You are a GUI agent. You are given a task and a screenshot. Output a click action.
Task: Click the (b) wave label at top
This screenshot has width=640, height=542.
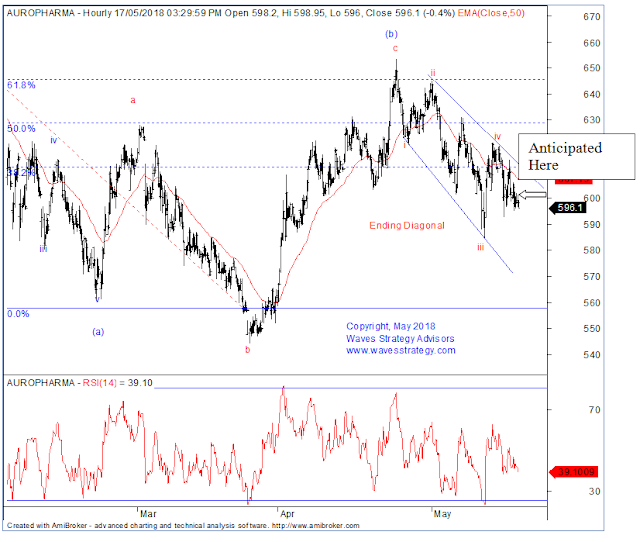coord(391,34)
